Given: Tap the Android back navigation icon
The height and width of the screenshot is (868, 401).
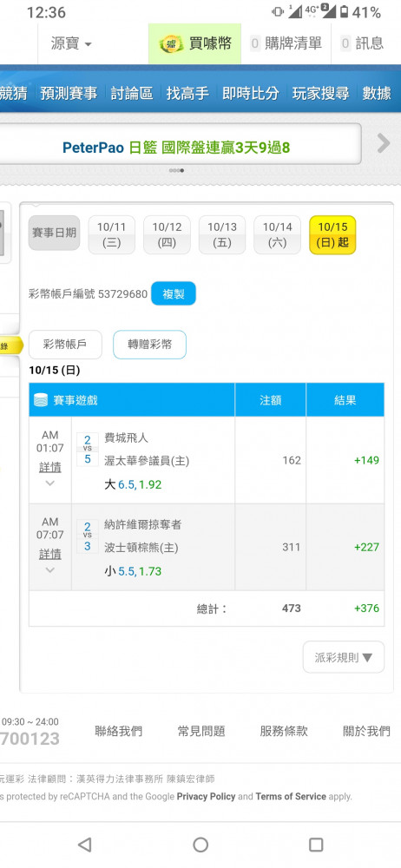Looking at the screenshot, I should click(85, 845).
